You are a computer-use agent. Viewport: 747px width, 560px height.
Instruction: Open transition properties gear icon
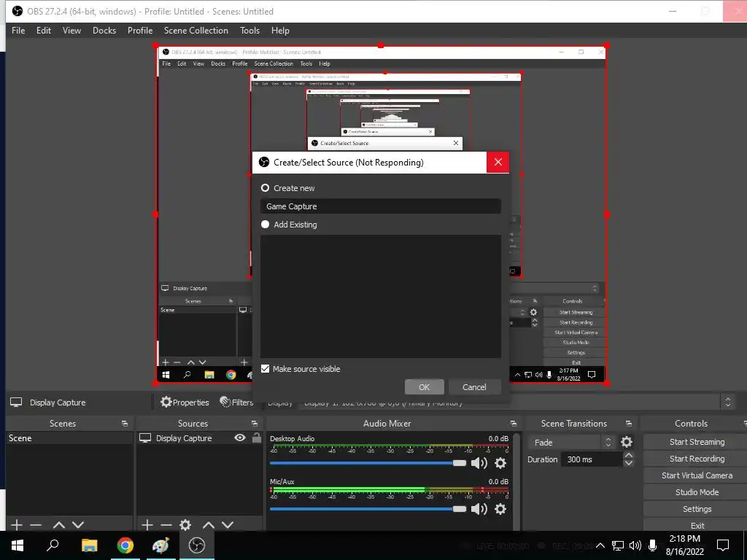(627, 443)
